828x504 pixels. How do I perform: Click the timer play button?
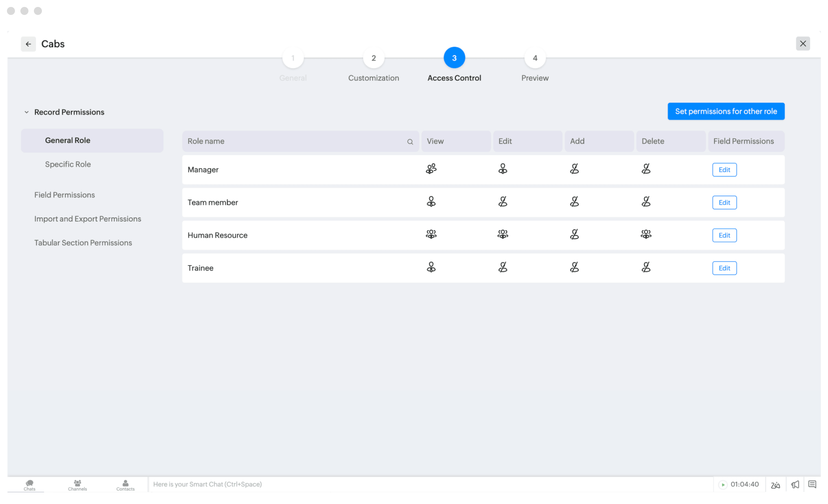click(x=723, y=484)
